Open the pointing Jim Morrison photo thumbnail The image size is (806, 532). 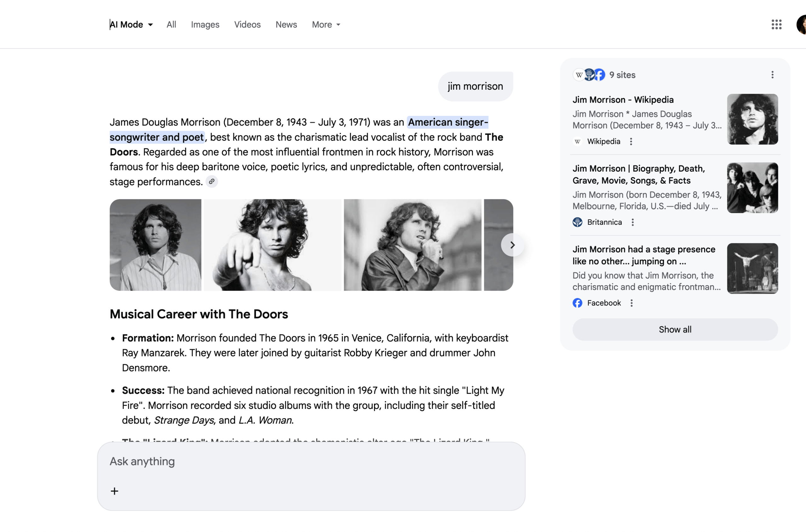pyautogui.click(x=272, y=245)
